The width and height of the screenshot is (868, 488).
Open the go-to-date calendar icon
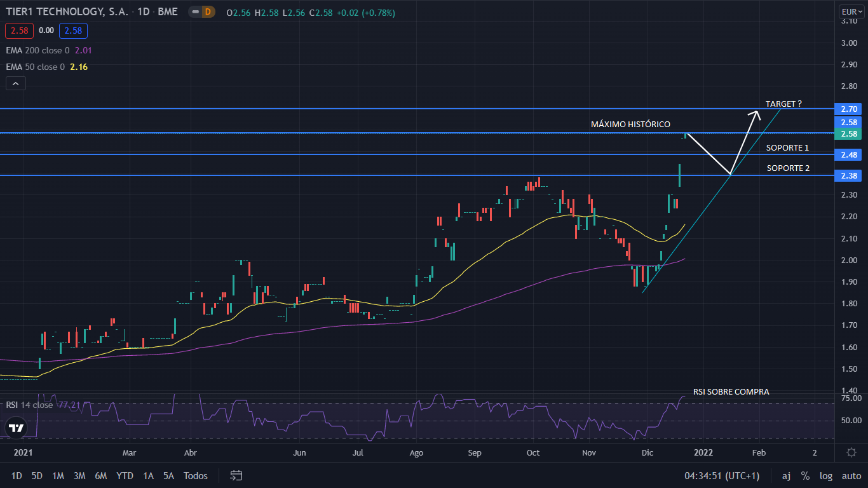click(x=236, y=475)
